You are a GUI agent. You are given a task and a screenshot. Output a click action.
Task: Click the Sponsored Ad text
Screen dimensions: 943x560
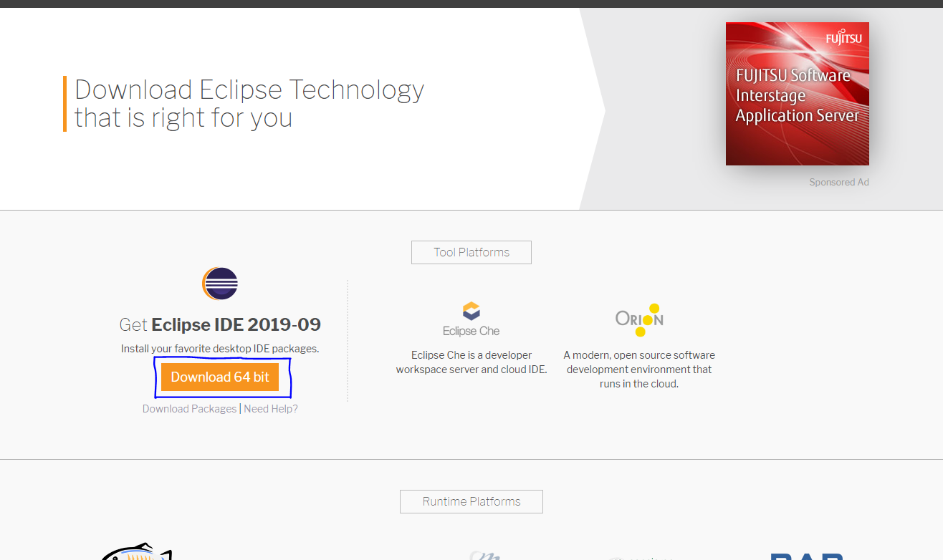[x=839, y=182]
